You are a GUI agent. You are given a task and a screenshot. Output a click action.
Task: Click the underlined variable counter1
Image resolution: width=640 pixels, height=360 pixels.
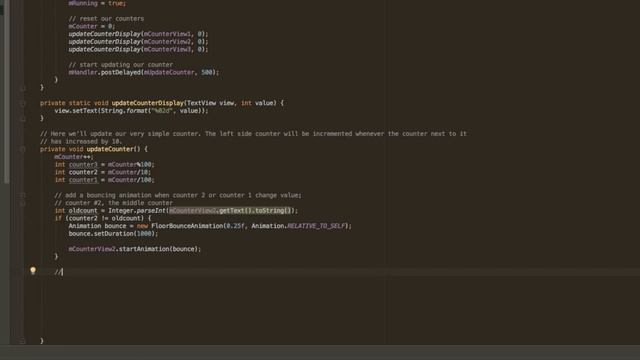pos(83,180)
